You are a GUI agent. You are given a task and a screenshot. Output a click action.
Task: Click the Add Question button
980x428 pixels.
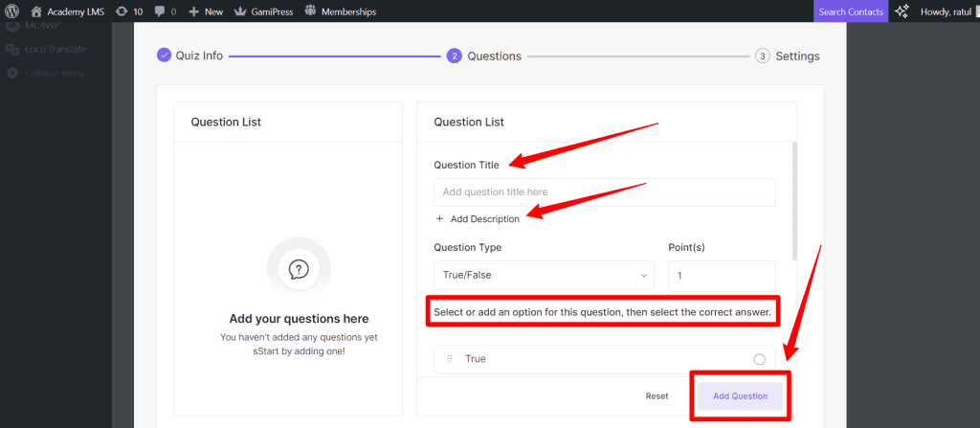click(x=740, y=395)
